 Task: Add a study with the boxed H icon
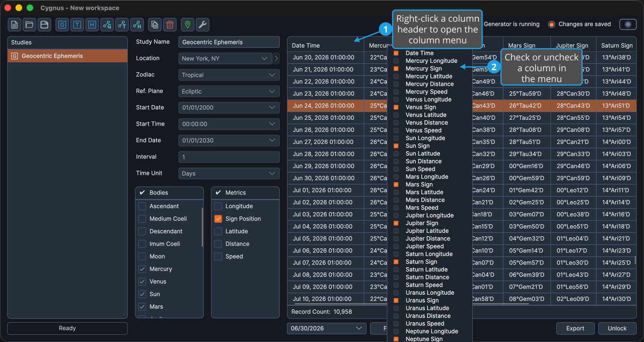(x=92, y=25)
